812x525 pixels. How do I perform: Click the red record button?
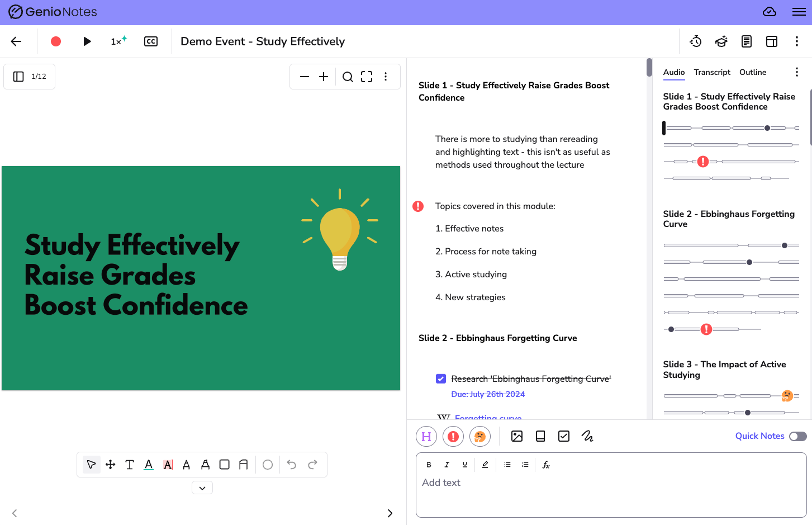coord(56,41)
